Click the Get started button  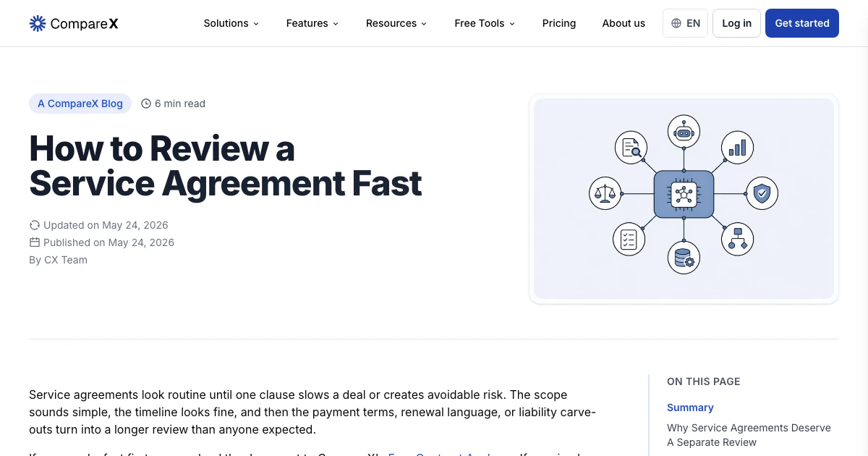pos(802,23)
